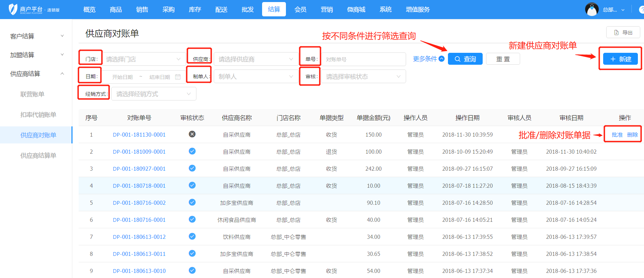Click 批准 for the first row
Viewport: 644px width, 278px height.
click(x=617, y=135)
